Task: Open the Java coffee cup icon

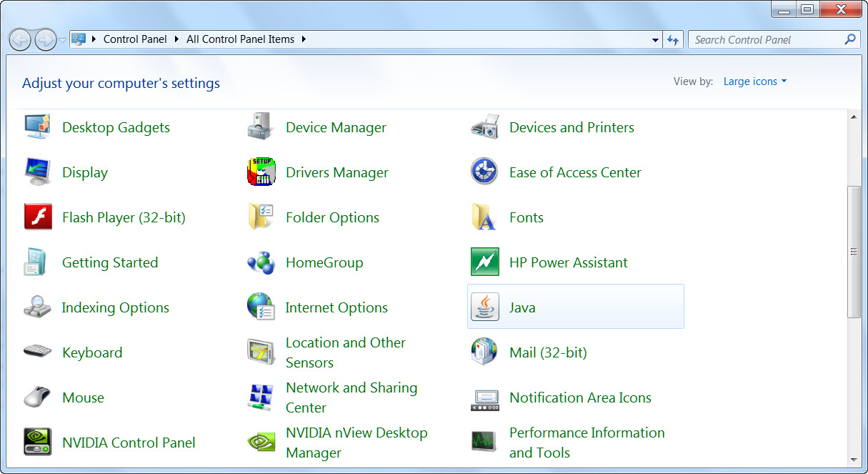Action: [485, 307]
